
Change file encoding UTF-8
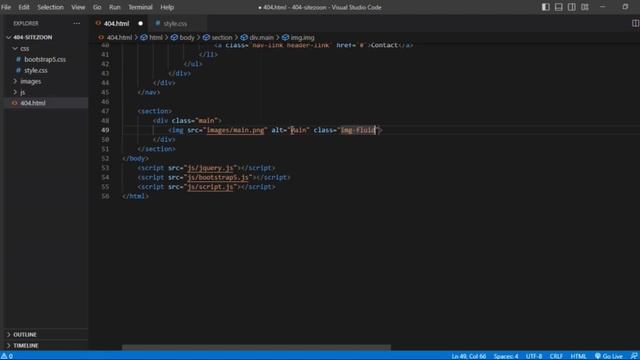click(x=534, y=356)
